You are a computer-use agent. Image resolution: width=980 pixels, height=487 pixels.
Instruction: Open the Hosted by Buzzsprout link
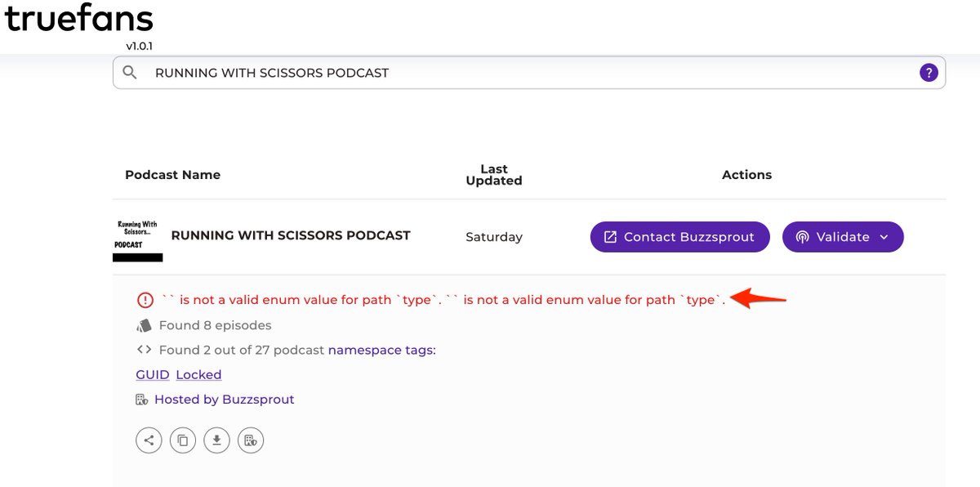224,400
